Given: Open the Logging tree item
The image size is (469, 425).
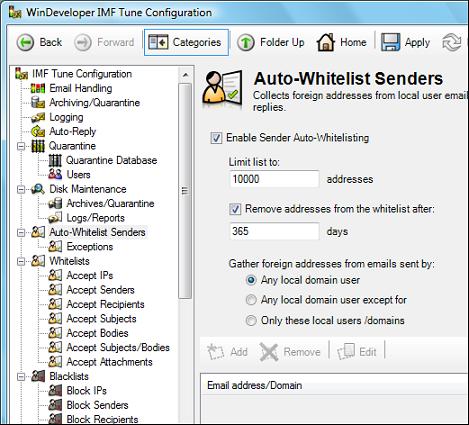Looking at the screenshot, I should coord(66,117).
